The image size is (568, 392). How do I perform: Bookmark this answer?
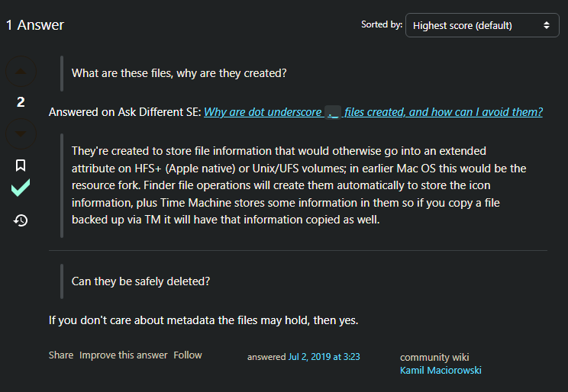point(21,165)
